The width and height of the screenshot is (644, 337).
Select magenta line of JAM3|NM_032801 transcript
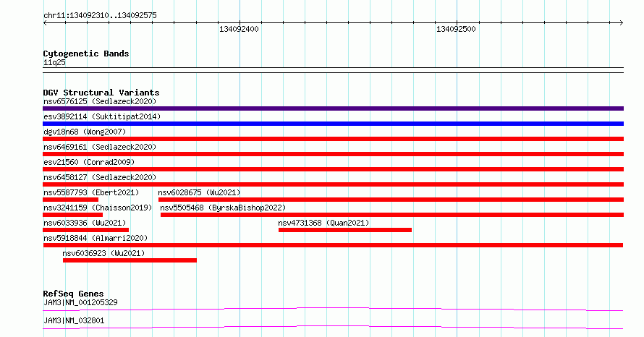tap(333, 327)
